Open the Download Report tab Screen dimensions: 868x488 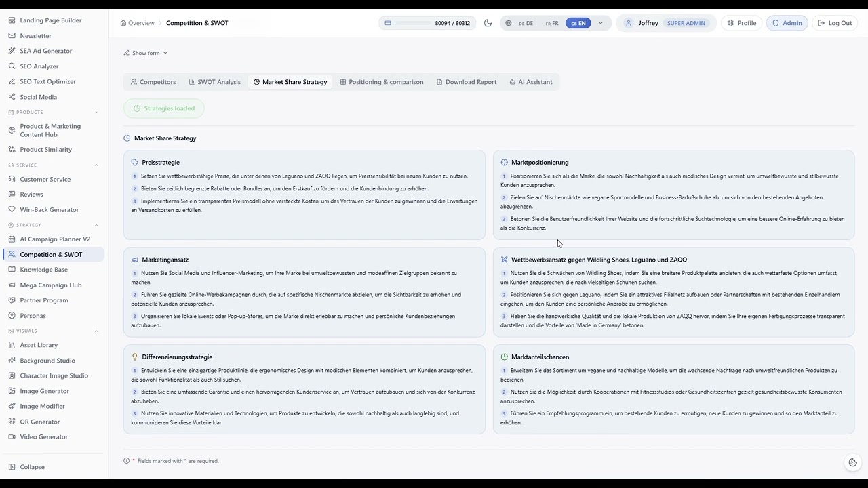pos(467,82)
